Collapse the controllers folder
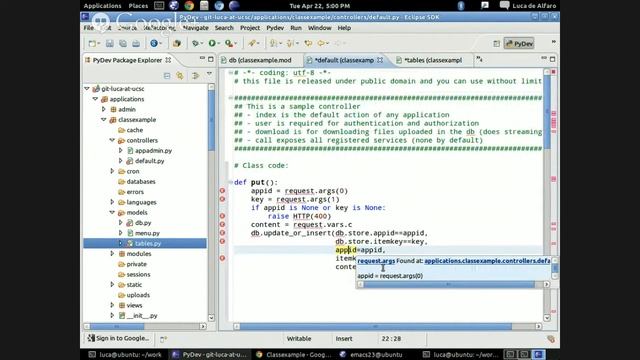Screen dimensions: 640x360 (x=112, y=140)
